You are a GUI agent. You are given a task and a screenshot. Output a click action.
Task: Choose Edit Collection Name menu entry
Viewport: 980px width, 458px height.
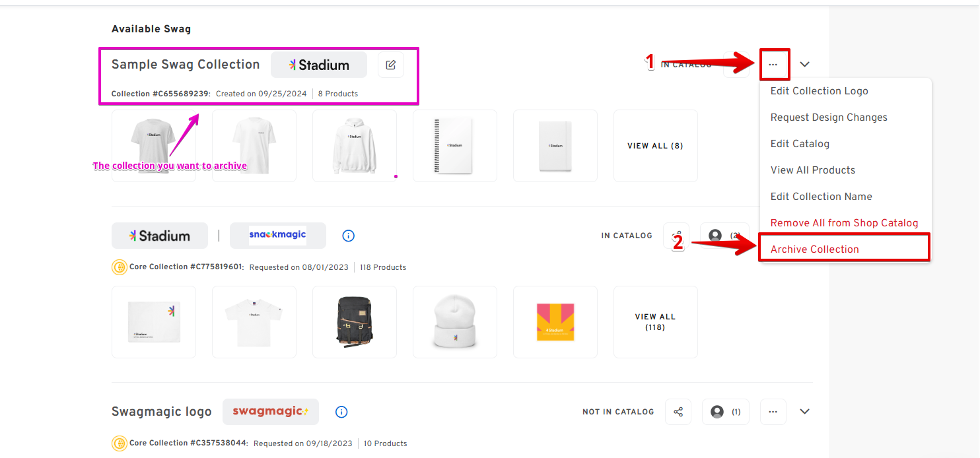point(821,197)
